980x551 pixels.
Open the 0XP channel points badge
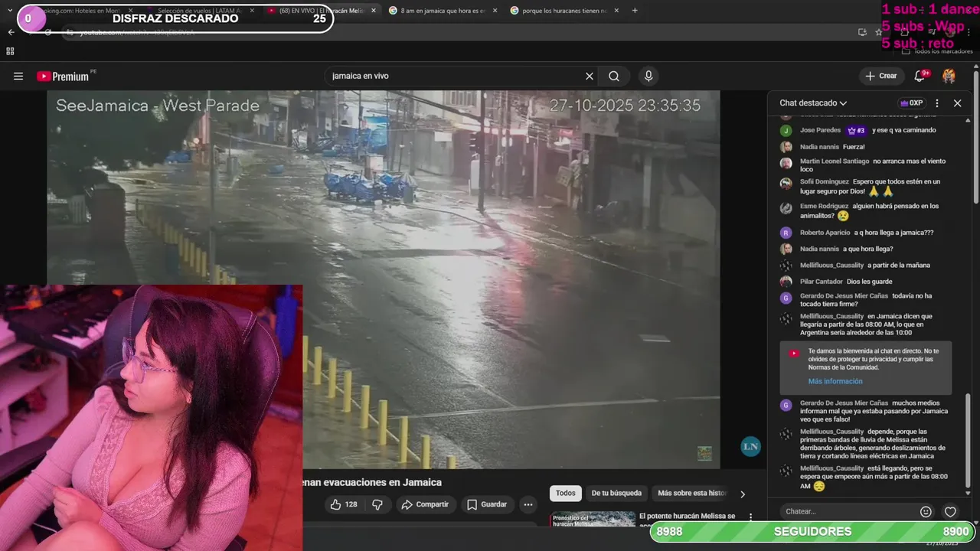point(911,103)
